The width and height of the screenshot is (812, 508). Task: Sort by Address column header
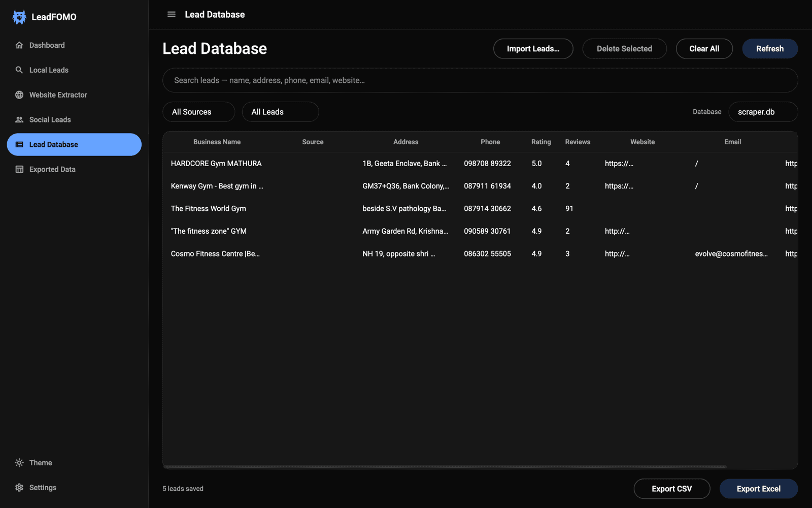tap(406, 142)
